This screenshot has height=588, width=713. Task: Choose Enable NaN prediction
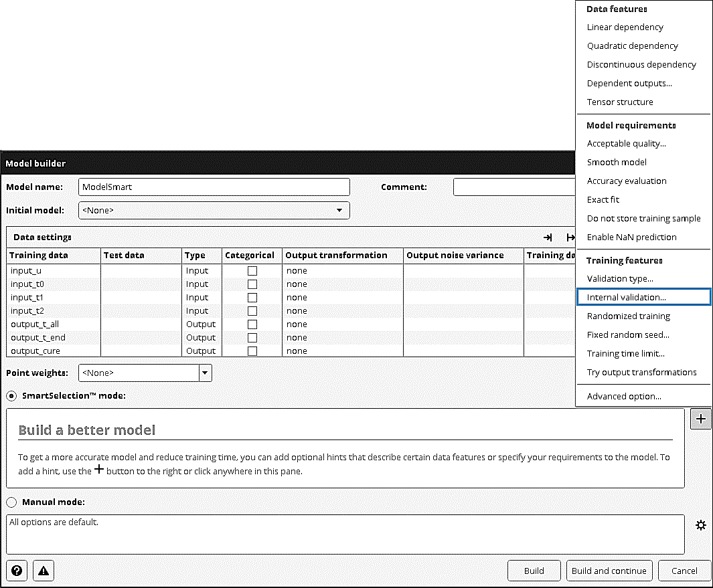[x=631, y=237]
